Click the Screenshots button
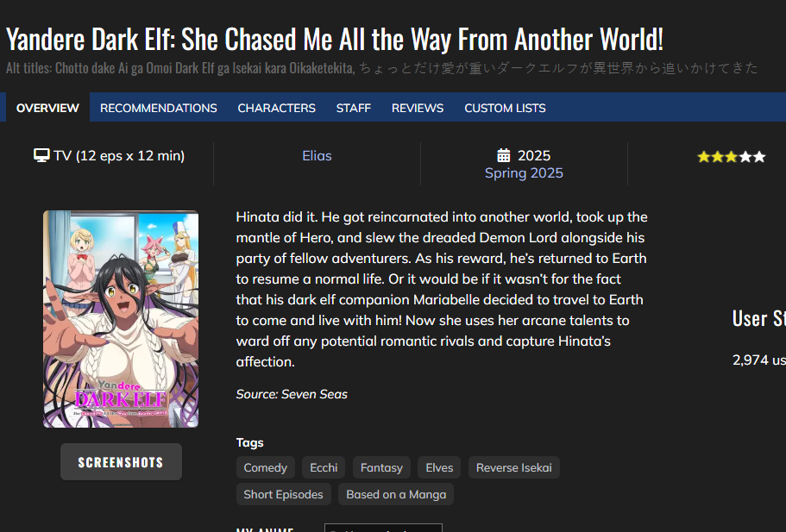 click(121, 462)
